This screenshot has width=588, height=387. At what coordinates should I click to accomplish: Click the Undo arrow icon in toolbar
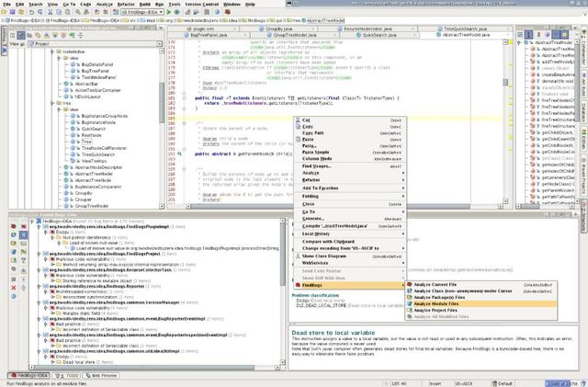pos(32,12)
